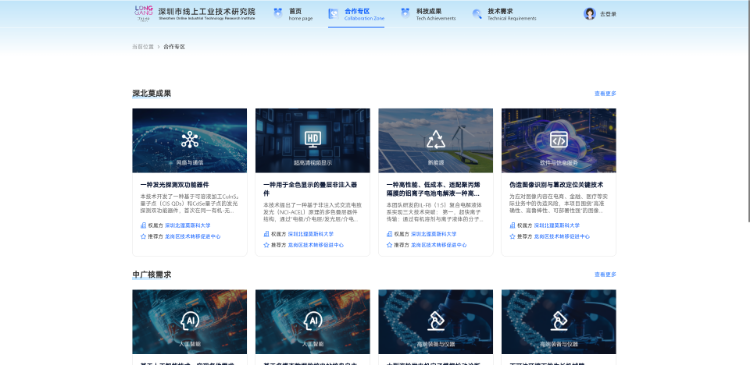750x365 pixels.
Task: Click the 新能源 category label
Action: pyautogui.click(x=436, y=163)
